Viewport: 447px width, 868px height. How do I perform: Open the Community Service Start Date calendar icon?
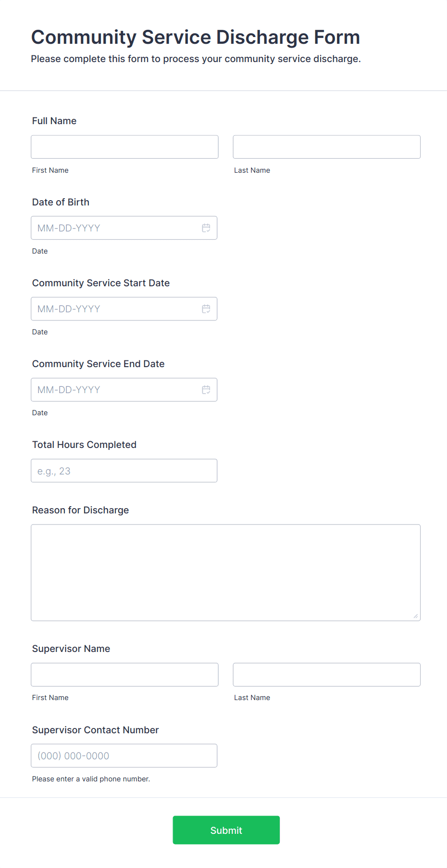tap(206, 309)
